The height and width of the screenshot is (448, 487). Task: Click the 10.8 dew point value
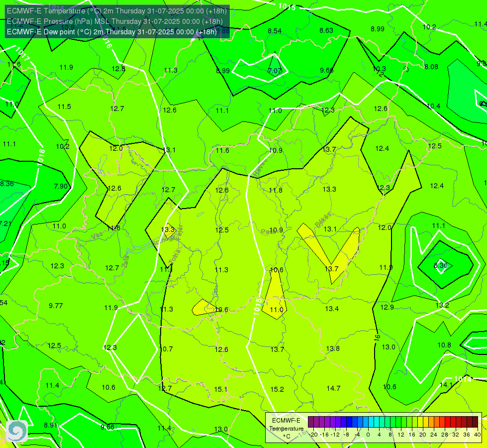tap(444, 345)
